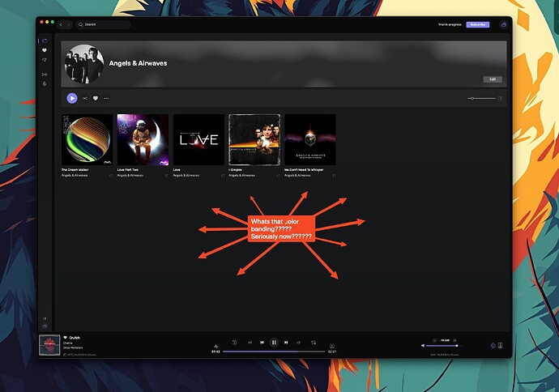Pause playback in the bottom player bar
Viewport: 559px width, 392px height.
coord(274,343)
